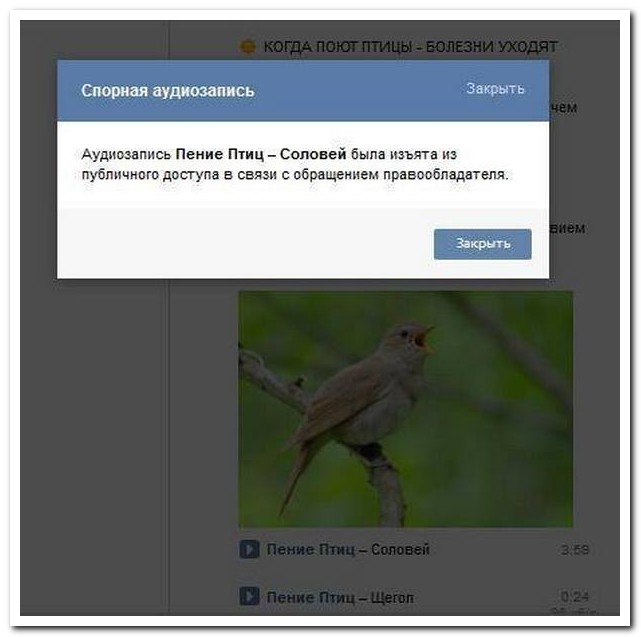Click small cut-off text below 0:24

[x=573, y=612]
